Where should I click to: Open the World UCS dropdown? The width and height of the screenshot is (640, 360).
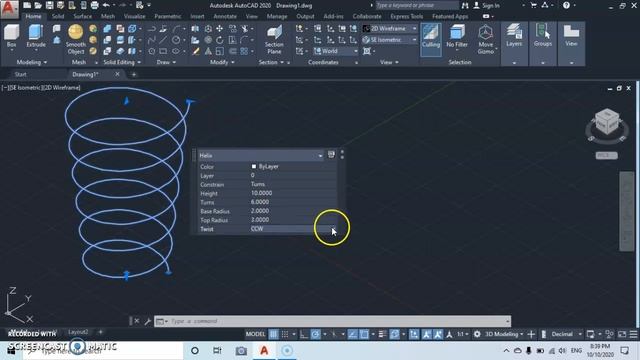tap(336, 51)
